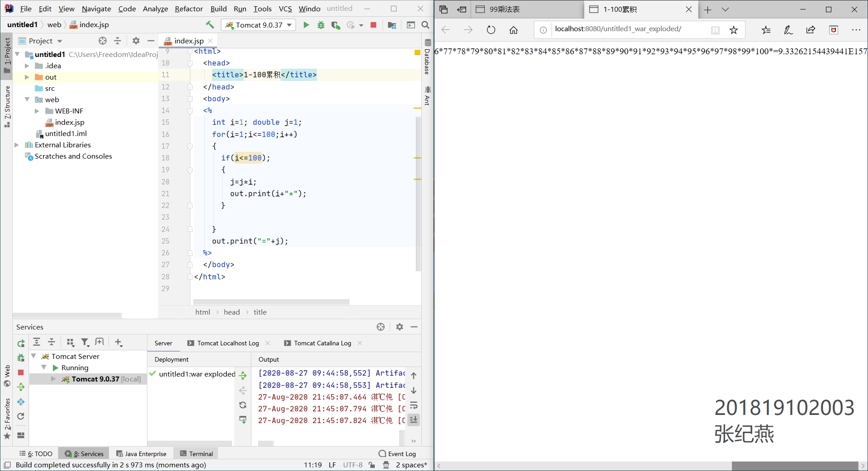Open the Terminal tool window
Screen dimensions: 868x471
click(x=196, y=454)
